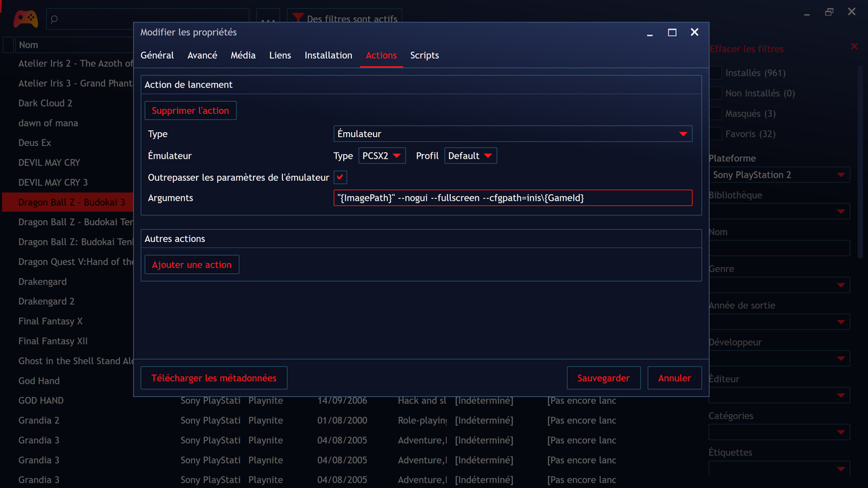The image size is (868, 488).
Task: Check the Masqués (3) filter
Action: coord(715,113)
